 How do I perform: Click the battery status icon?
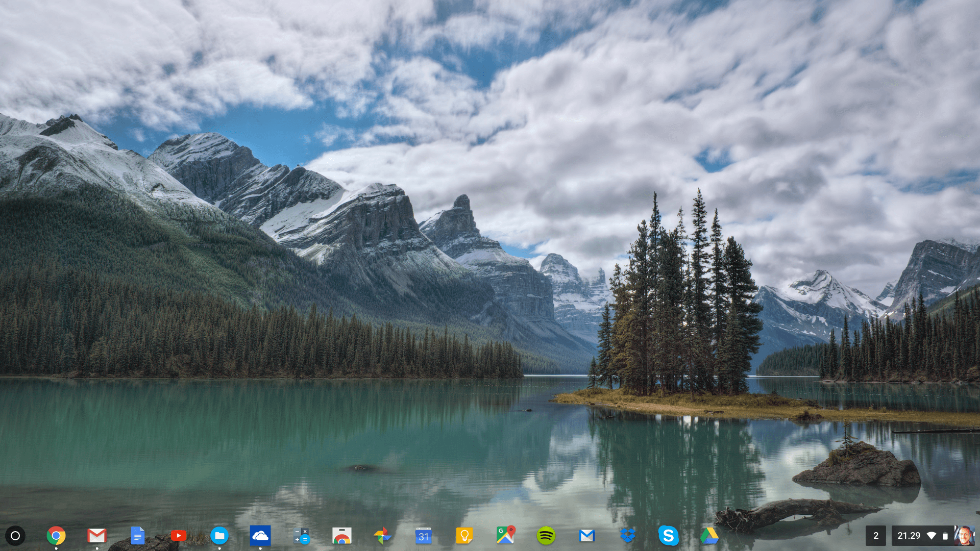(x=945, y=536)
